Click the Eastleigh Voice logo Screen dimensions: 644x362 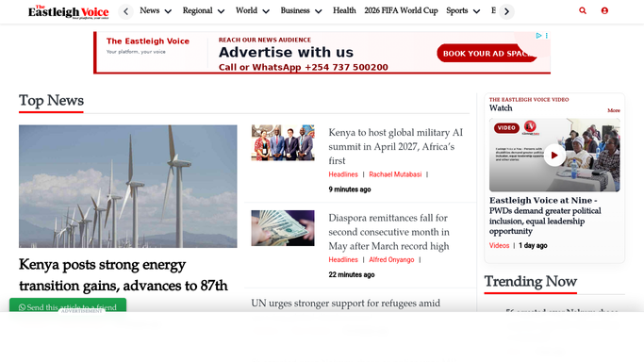point(68,12)
